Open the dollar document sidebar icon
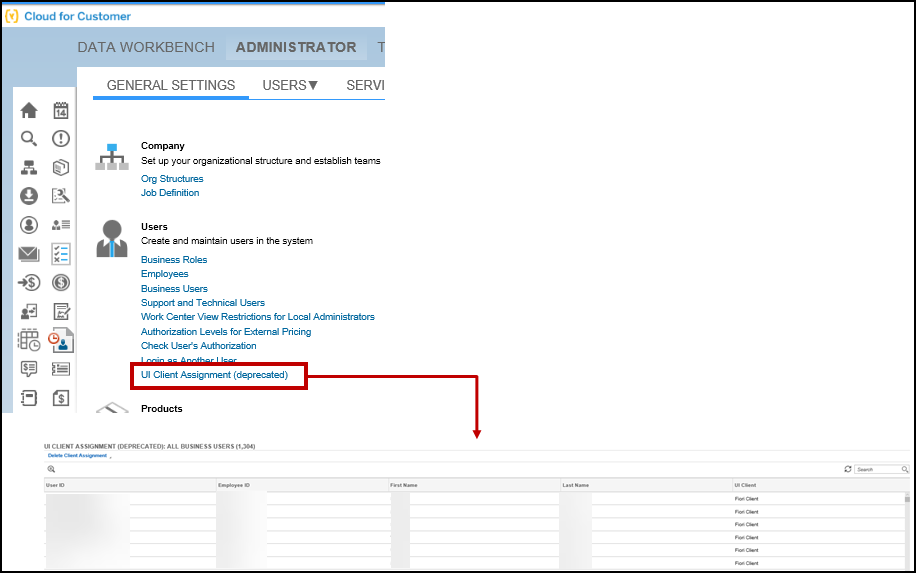Screen dimensions: 916x573 61,398
